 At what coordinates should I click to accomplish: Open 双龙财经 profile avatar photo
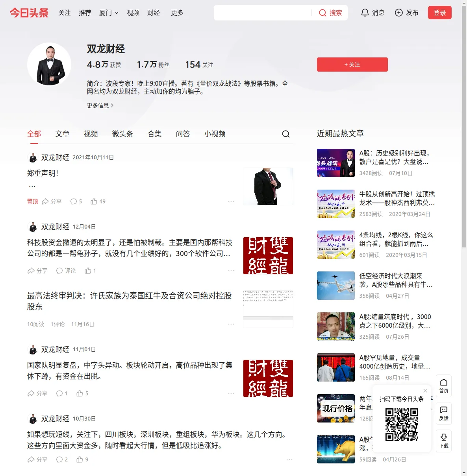coord(49,65)
